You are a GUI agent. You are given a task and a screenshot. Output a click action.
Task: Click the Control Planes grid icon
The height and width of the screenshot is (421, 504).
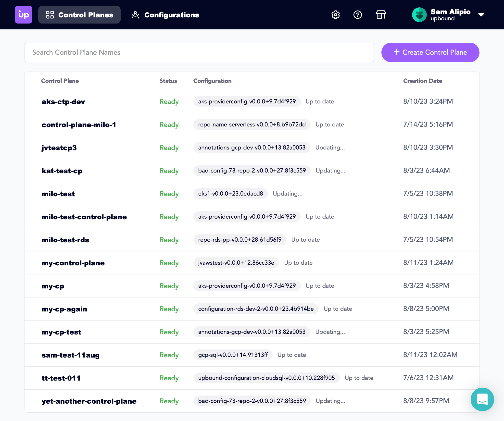tap(50, 15)
